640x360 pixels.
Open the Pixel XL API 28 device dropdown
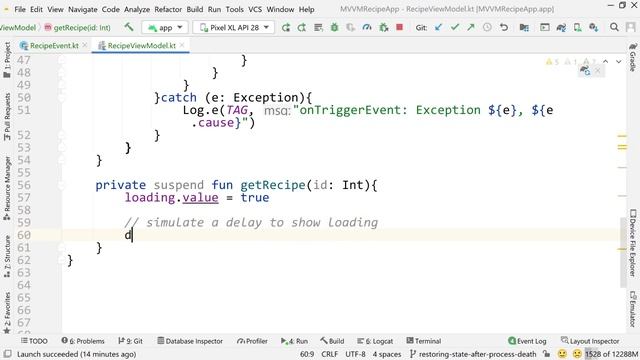pos(234,27)
